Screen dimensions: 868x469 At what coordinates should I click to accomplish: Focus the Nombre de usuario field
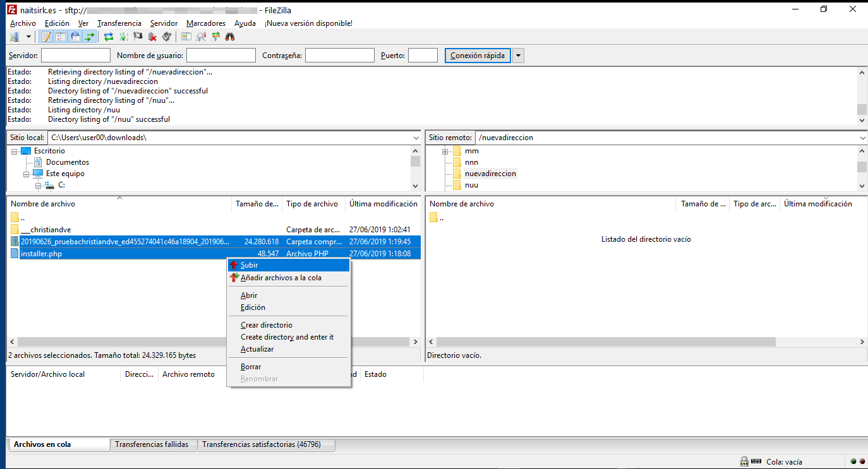click(x=221, y=56)
